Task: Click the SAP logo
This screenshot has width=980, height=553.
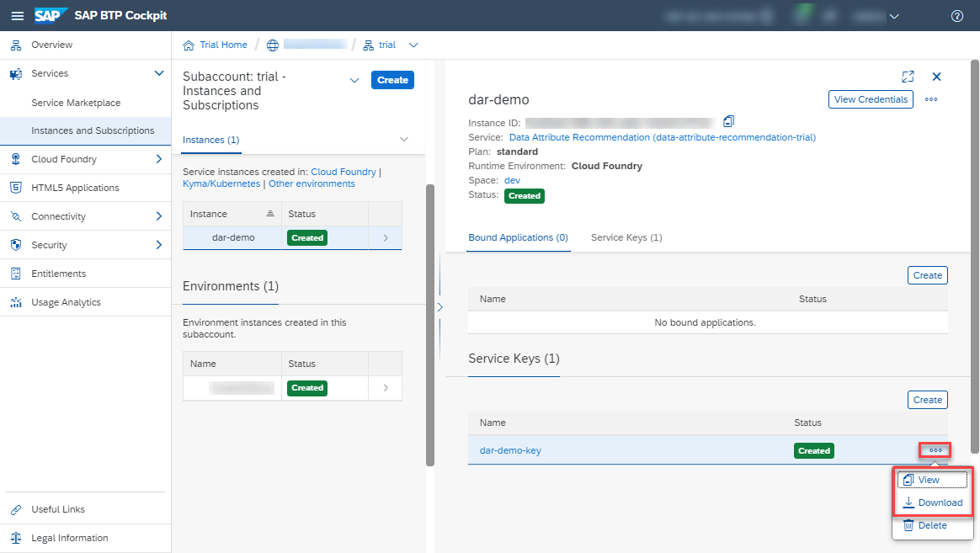Action: click(50, 16)
